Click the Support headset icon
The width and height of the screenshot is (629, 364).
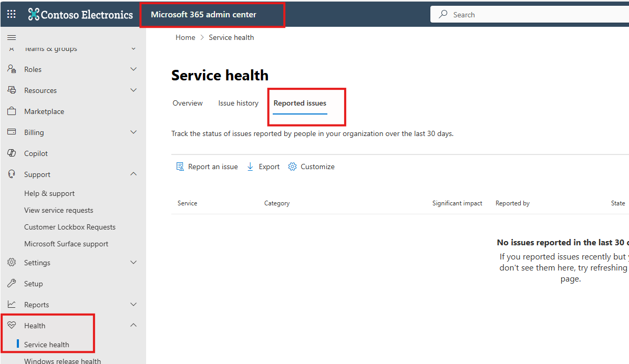12,174
